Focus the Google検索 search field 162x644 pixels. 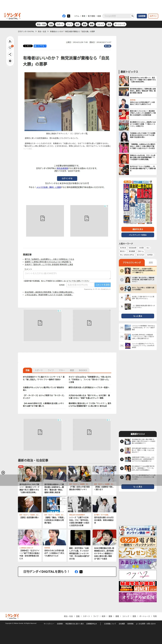coord(116,16)
